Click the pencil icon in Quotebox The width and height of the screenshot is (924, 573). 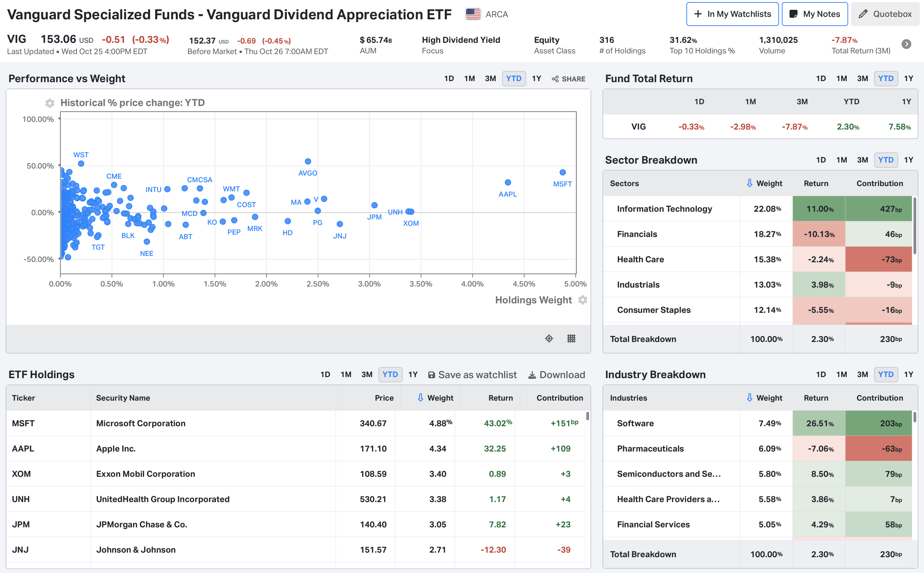(x=863, y=14)
